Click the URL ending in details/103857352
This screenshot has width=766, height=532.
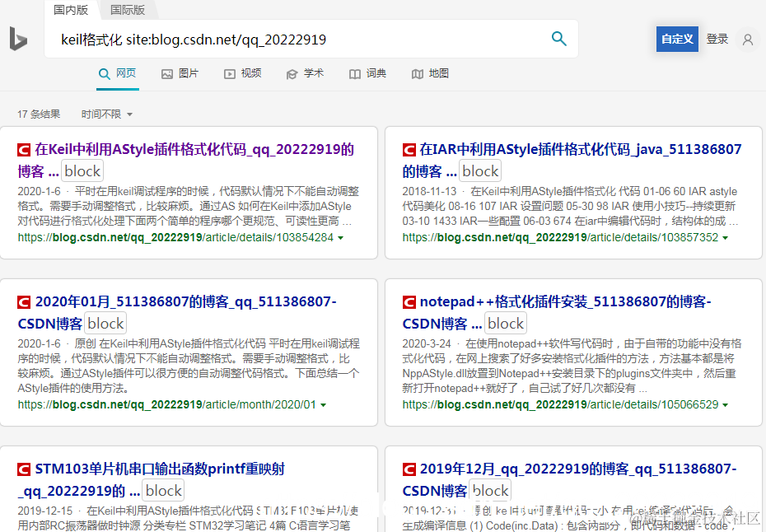pos(560,237)
